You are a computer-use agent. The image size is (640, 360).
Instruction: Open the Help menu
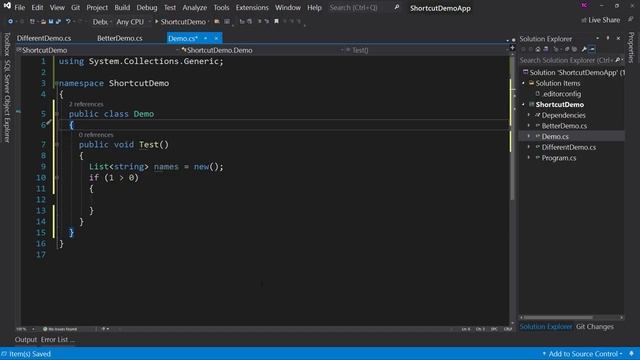(314, 8)
